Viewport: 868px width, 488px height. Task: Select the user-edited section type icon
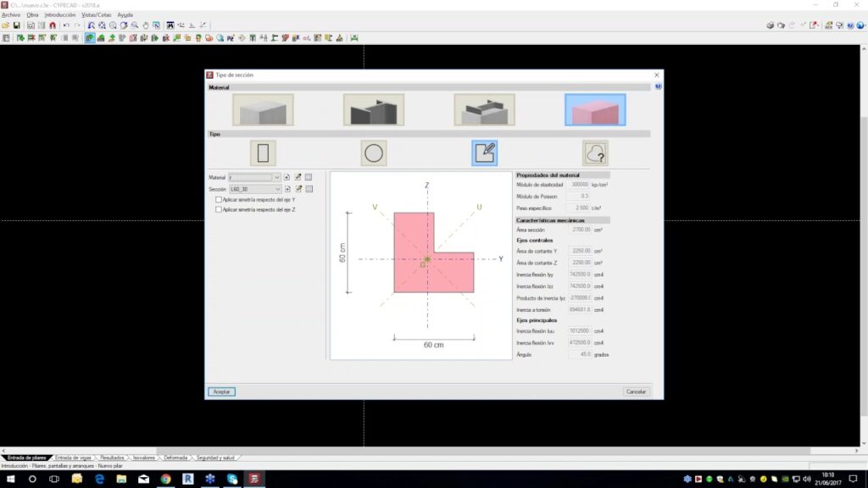[484, 153]
